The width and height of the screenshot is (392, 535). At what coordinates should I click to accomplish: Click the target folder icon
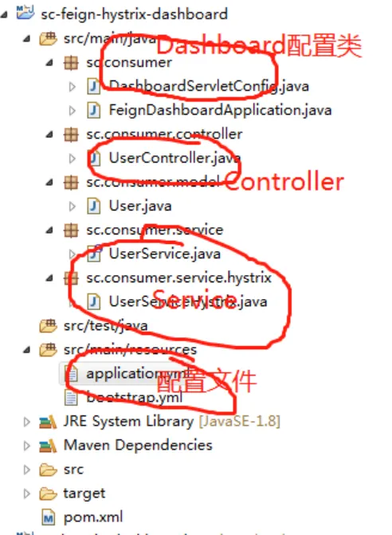[48, 494]
